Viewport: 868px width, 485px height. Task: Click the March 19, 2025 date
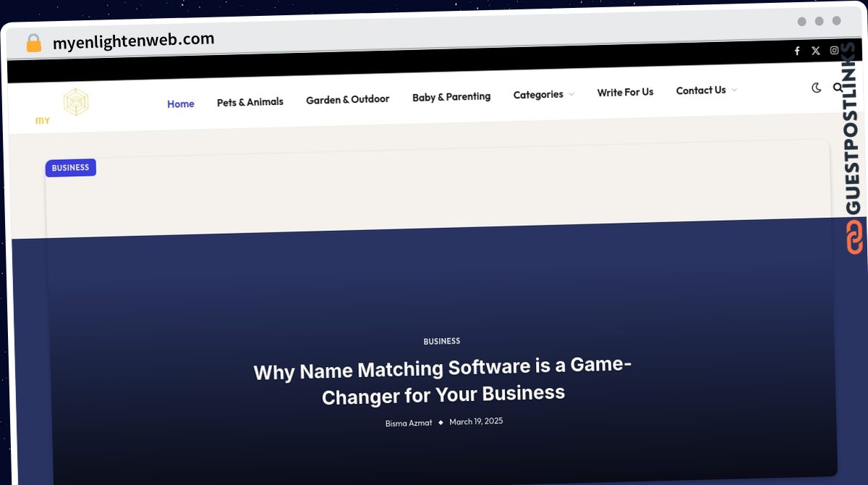(476, 421)
